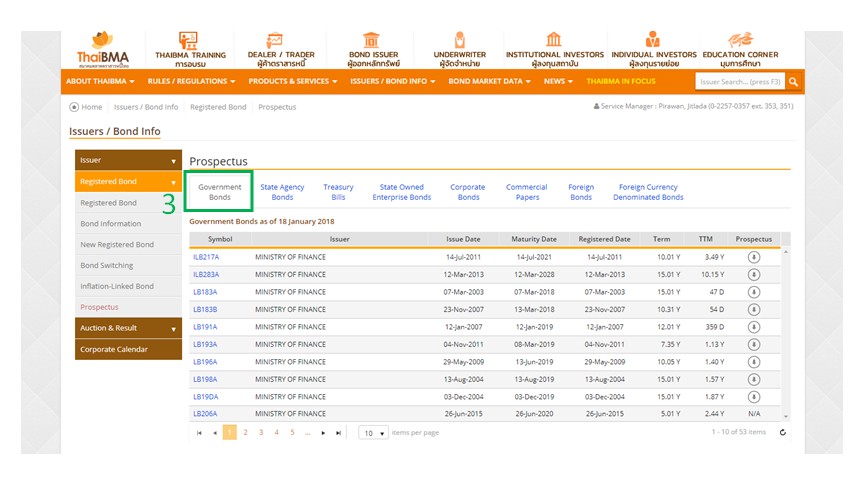Go to next page of bonds table
The image size is (858, 491).
[323, 433]
